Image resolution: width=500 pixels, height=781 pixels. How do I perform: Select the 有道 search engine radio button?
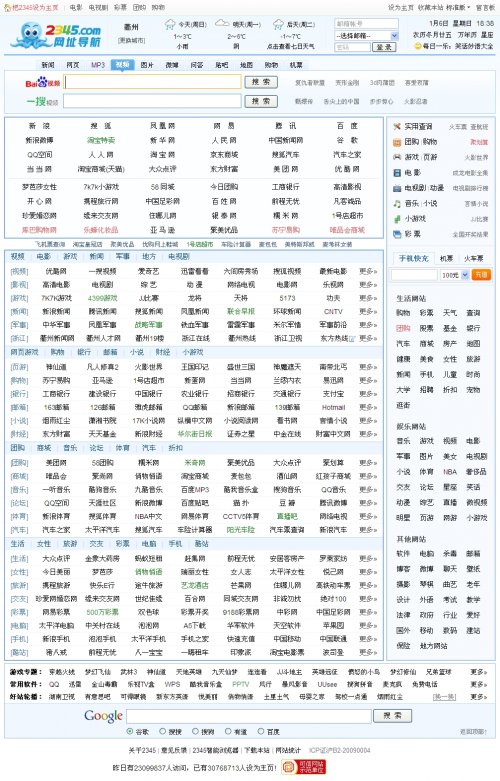pos(228,731)
